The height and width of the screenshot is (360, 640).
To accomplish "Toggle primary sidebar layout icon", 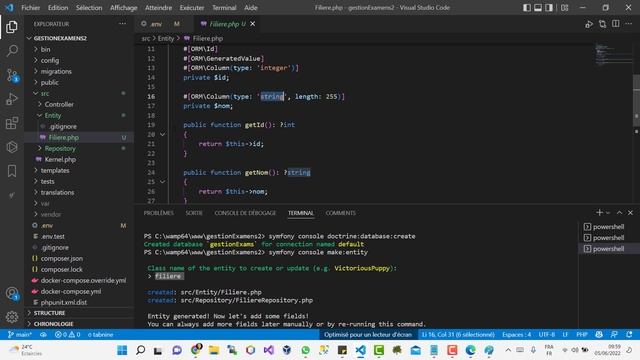I will (x=527, y=8).
